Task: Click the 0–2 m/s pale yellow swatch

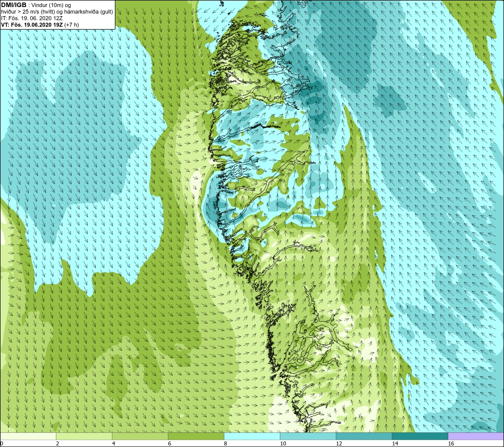Action: 28,436
